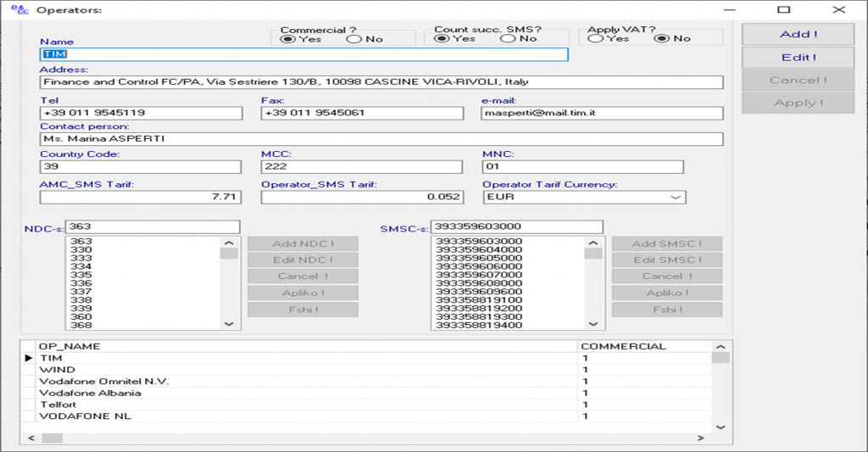Click Add SMSC ! button

pyautogui.click(x=667, y=243)
